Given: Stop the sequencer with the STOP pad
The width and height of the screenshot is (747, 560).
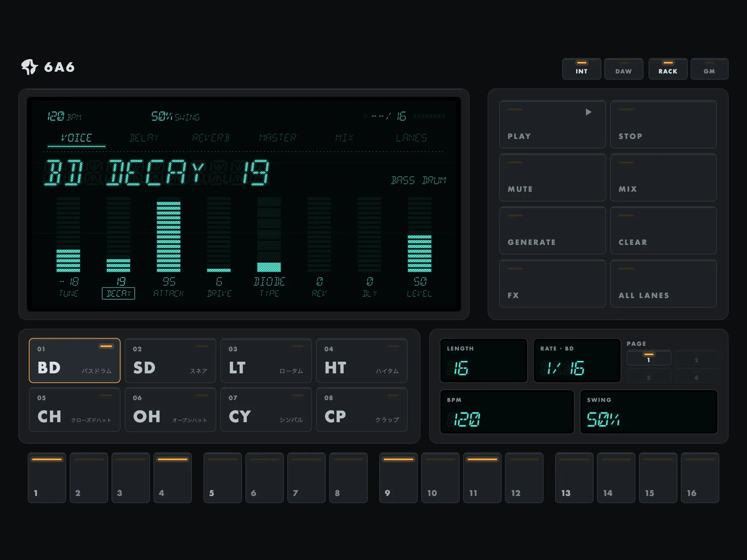Looking at the screenshot, I should pyautogui.click(x=663, y=124).
